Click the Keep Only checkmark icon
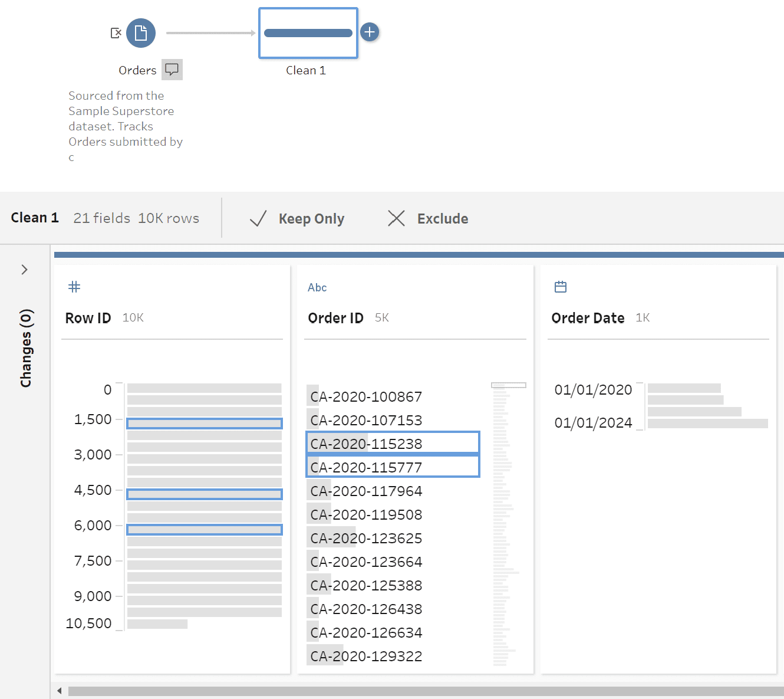Image resolution: width=784 pixels, height=699 pixels. click(x=258, y=218)
